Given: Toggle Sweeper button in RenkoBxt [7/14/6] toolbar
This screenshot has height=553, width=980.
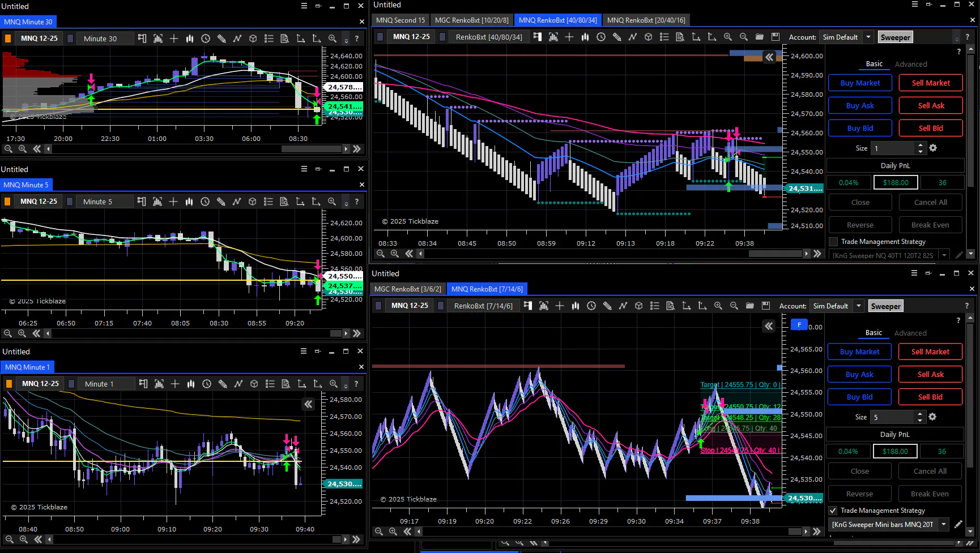Looking at the screenshot, I should (x=886, y=306).
